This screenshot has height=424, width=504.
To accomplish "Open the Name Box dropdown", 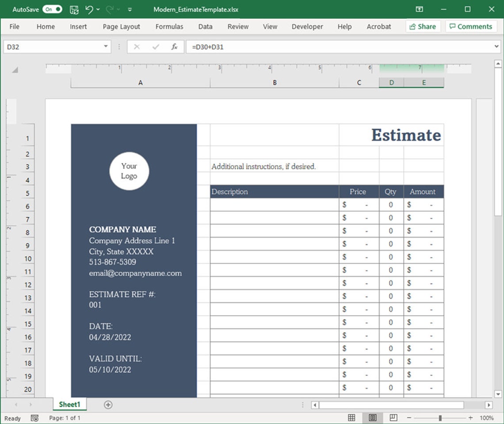I will pyautogui.click(x=105, y=46).
